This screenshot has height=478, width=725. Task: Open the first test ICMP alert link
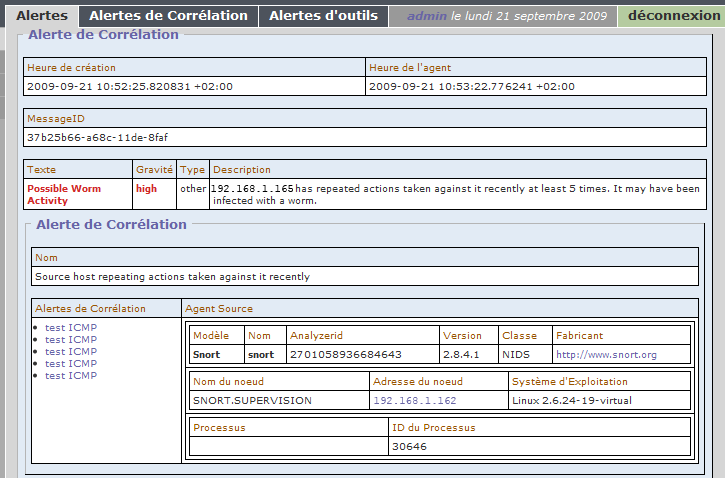click(x=71, y=328)
